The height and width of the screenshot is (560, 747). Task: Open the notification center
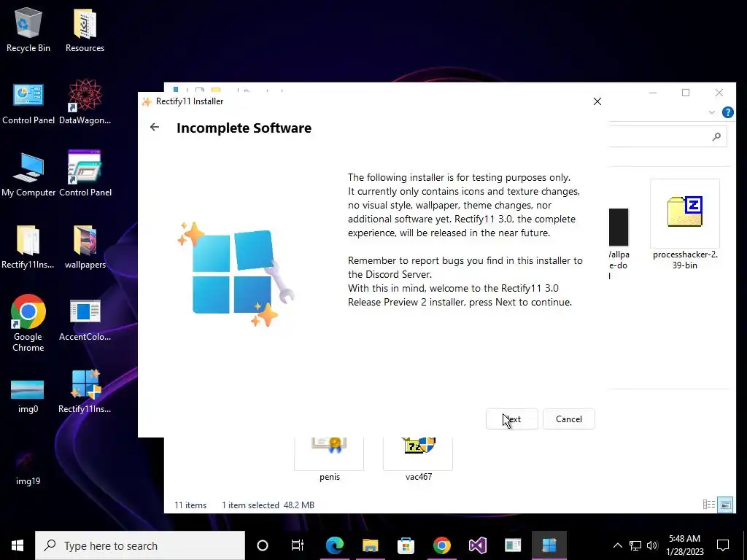723,545
